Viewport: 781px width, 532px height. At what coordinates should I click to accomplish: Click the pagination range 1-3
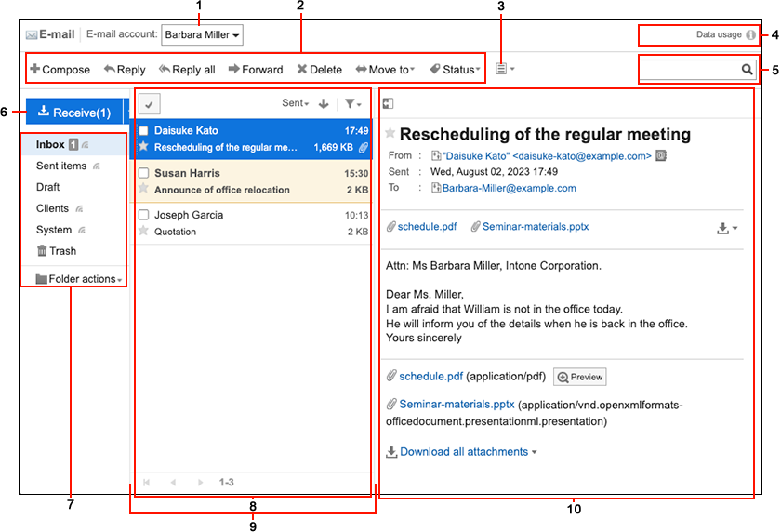click(226, 482)
